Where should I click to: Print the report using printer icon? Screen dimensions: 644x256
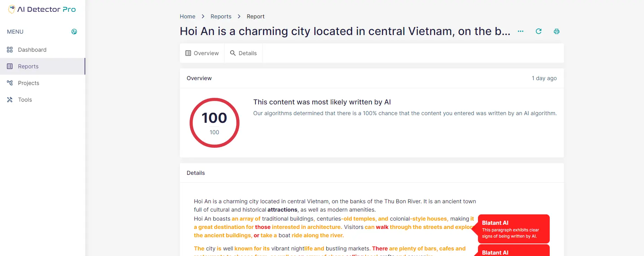click(557, 31)
